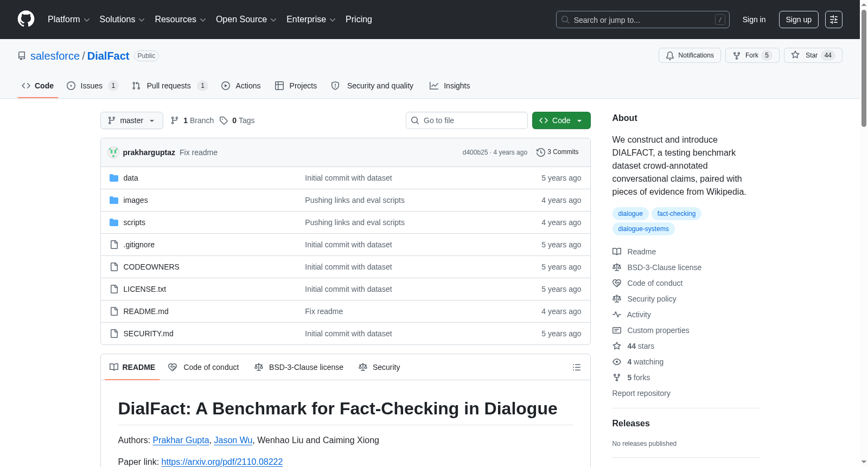The image size is (868, 467).
Task: Click the heart icon beside Code of conduct in About
Action: (x=617, y=283)
